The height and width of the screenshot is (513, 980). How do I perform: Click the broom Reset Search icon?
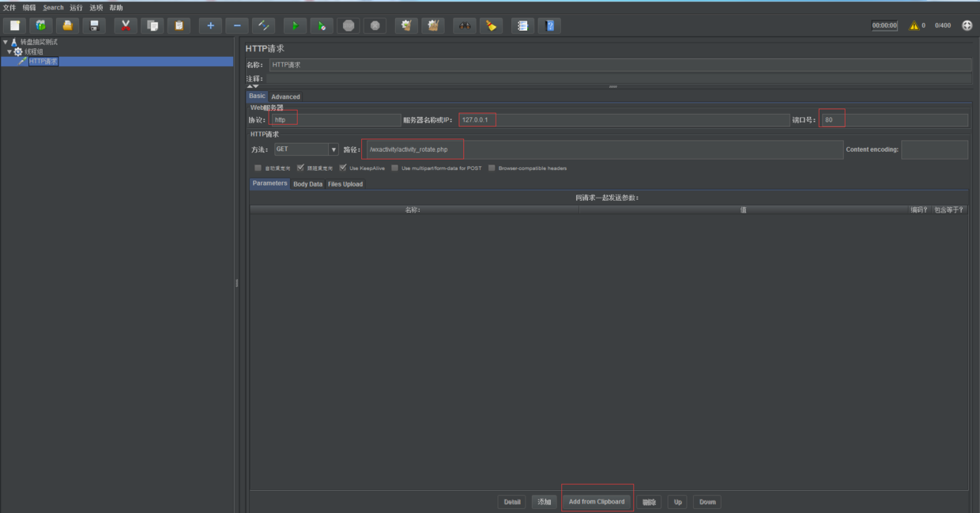click(491, 25)
